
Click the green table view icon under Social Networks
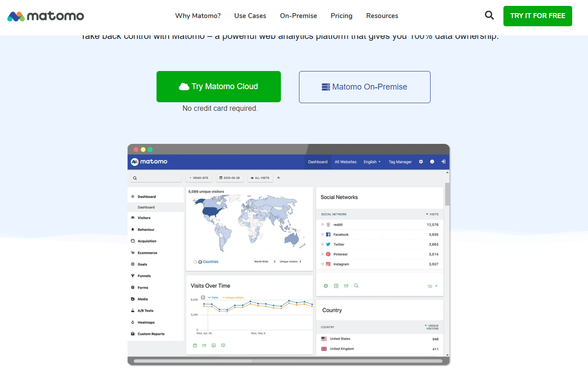336,286
